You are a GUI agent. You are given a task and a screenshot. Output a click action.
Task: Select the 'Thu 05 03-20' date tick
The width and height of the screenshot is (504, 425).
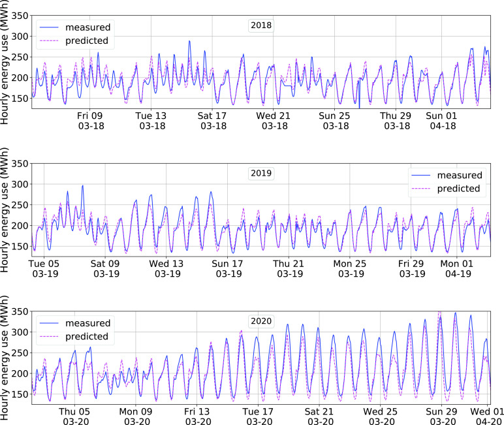pos(74,416)
